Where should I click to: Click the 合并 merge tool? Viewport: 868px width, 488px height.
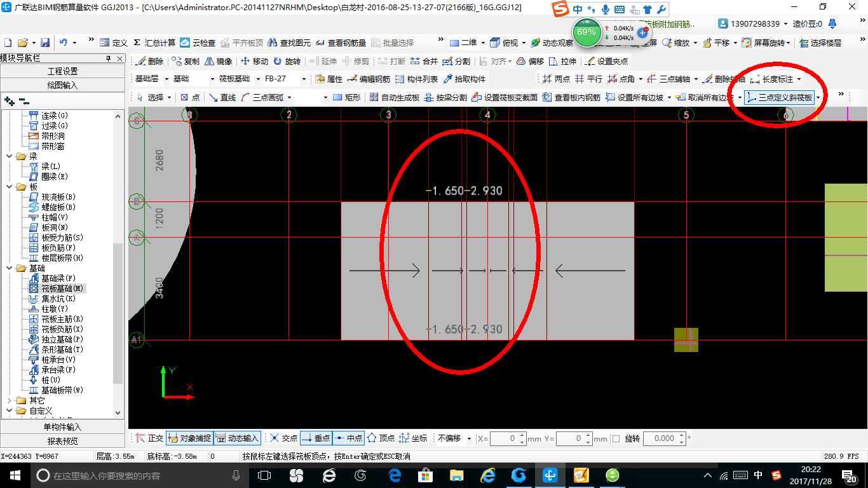(424, 62)
